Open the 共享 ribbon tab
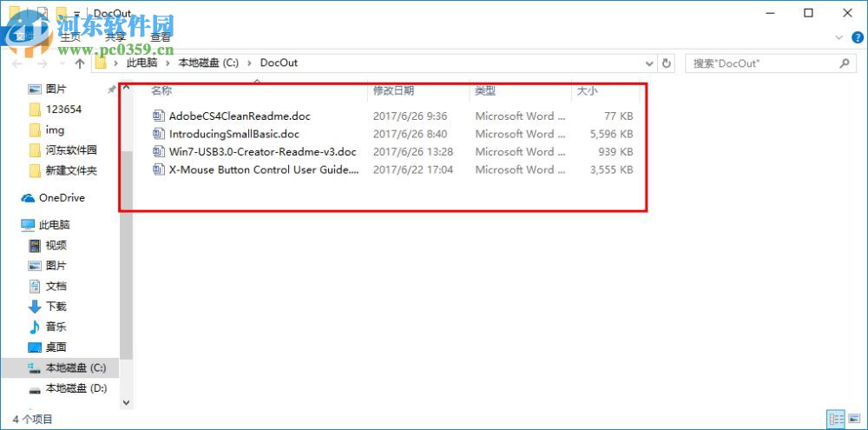The image size is (868, 430). point(115,37)
